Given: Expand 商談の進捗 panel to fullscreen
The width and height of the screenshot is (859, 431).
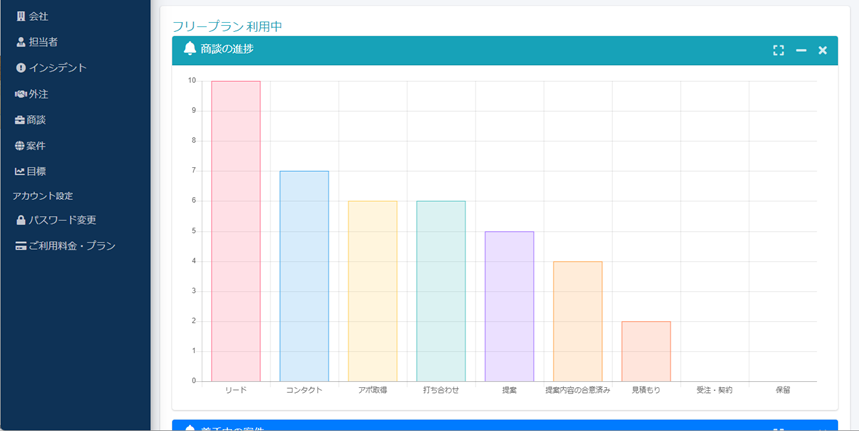Looking at the screenshot, I should coord(778,50).
